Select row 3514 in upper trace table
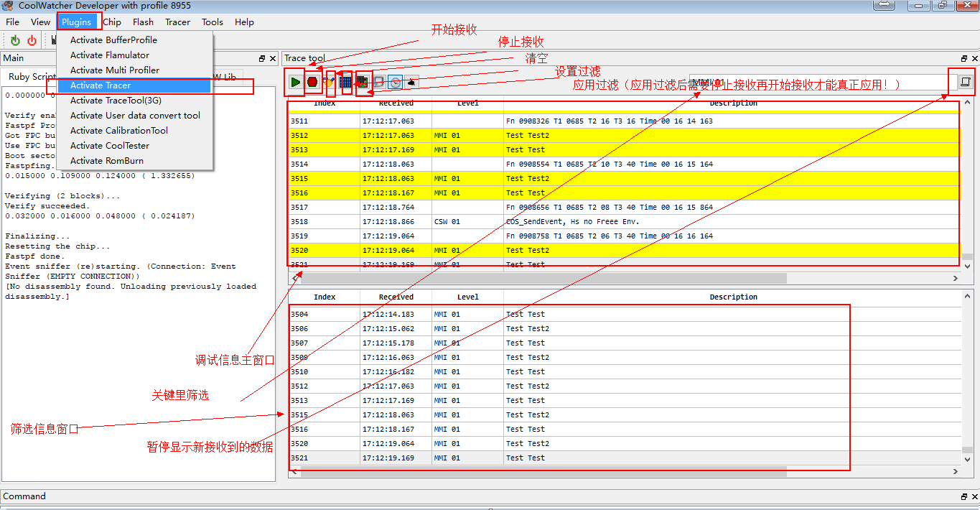 pyautogui.click(x=625, y=164)
